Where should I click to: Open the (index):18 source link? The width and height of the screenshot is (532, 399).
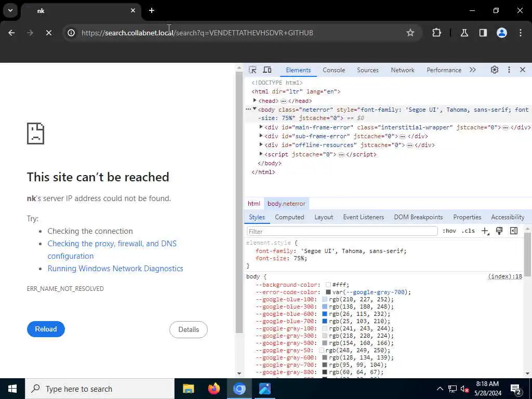click(x=505, y=276)
